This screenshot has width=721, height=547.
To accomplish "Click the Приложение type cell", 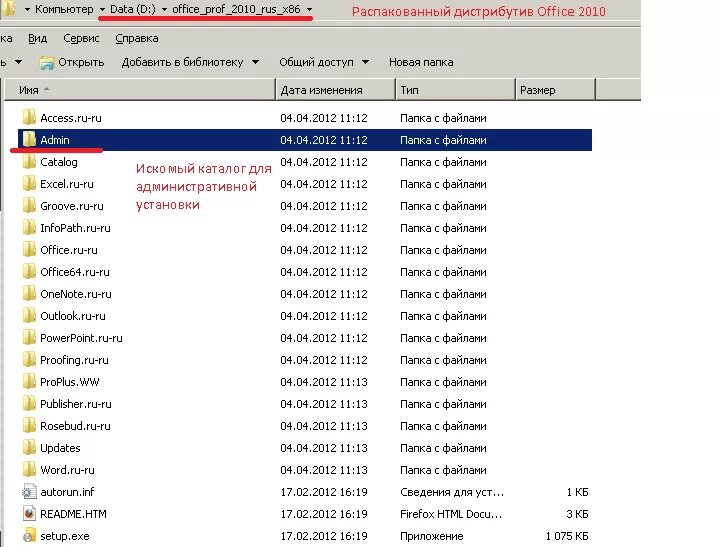I will click(432, 536).
